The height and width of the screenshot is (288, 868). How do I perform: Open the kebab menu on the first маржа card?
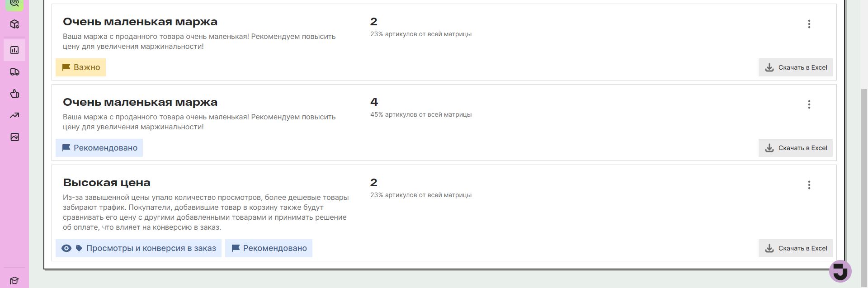click(x=809, y=24)
